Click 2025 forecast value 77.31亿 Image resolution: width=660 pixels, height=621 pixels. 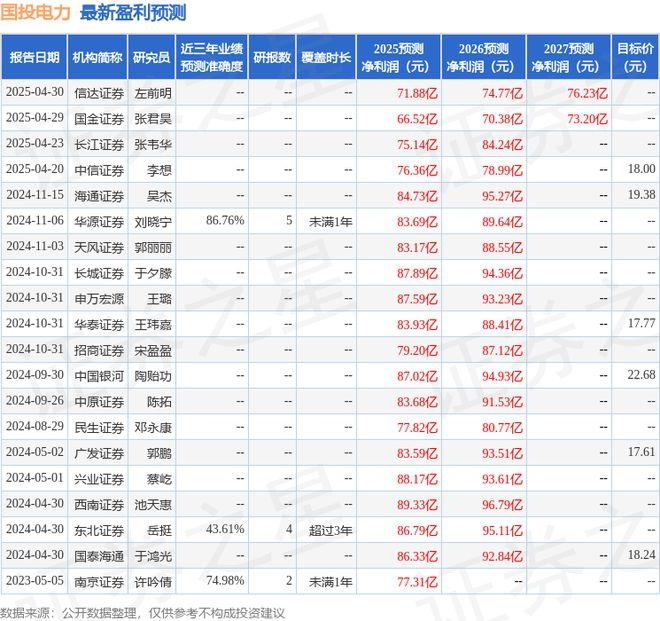[417, 581]
